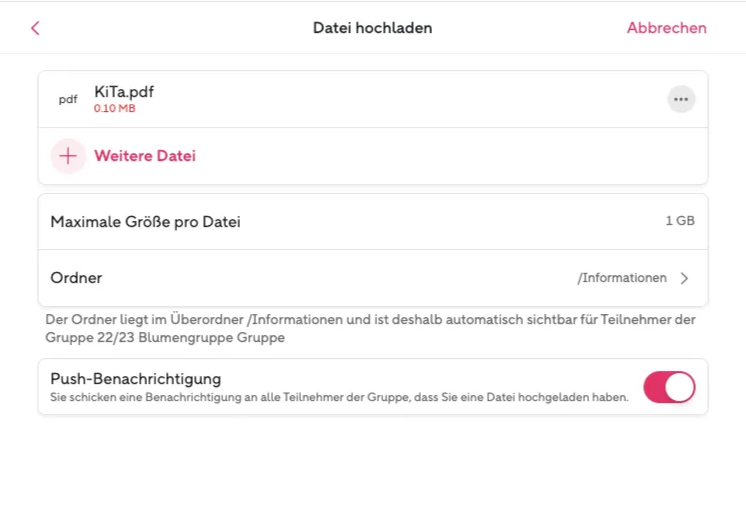746x526 pixels.
Task: Click the empty area of the KiTa.pdf row
Action: tap(409, 99)
